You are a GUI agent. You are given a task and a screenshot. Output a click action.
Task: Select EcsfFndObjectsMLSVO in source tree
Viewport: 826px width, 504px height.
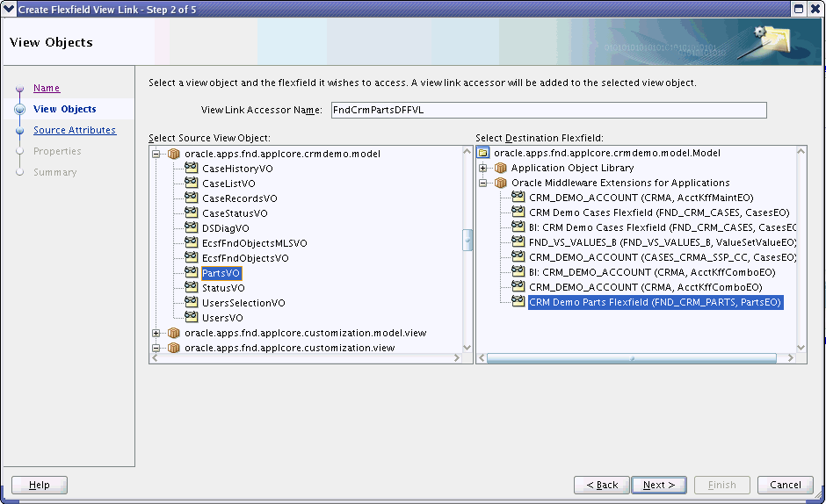tap(255, 243)
